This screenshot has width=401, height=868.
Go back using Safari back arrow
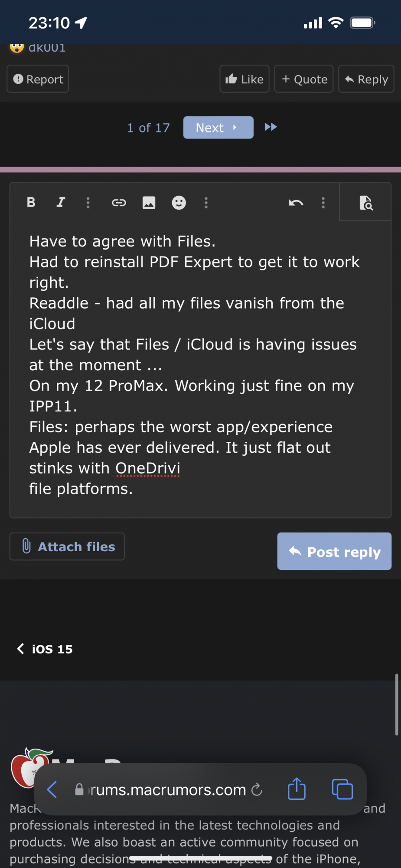tap(52, 789)
